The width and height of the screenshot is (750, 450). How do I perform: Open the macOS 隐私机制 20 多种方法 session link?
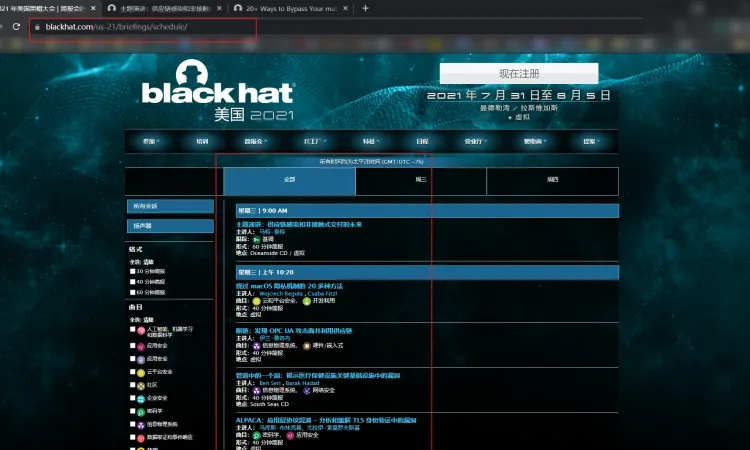coord(289,286)
